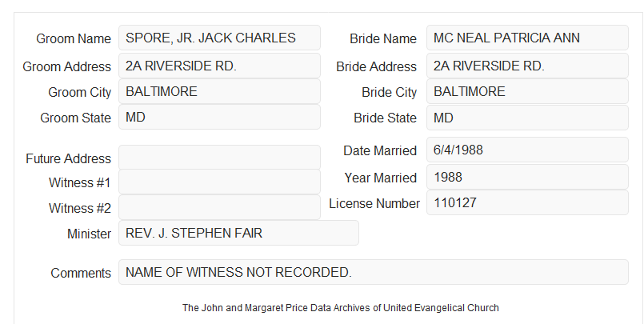Select the empty Witness #1 field

tap(219, 182)
